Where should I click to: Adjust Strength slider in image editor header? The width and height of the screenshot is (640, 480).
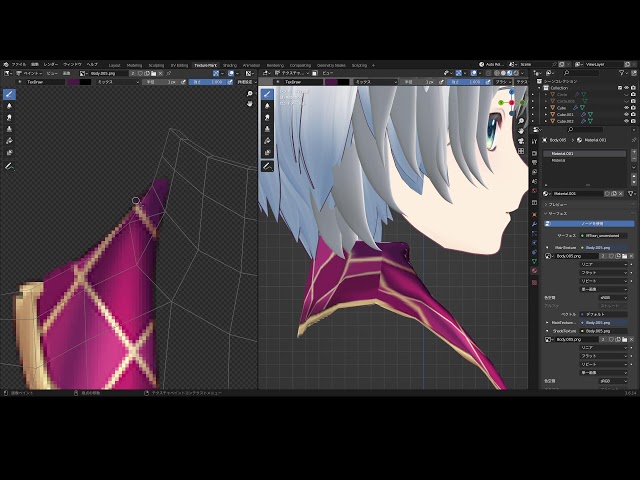pos(208,82)
